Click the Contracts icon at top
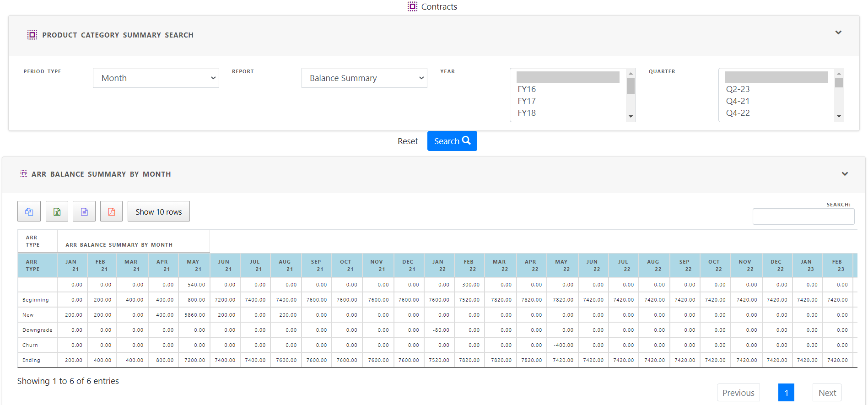Image resolution: width=868 pixels, height=405 pixels. click(412, 6)
